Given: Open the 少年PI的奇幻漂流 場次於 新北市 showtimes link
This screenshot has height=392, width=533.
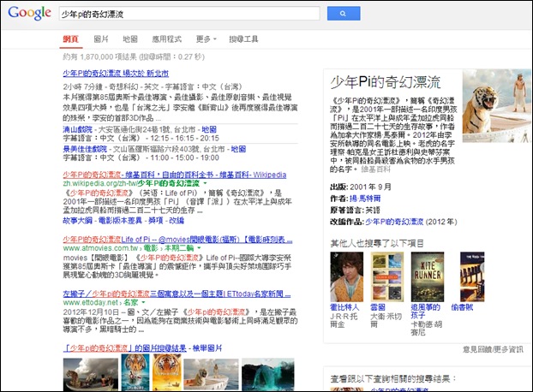Looking at the screenshot, I should pos(116,74).
